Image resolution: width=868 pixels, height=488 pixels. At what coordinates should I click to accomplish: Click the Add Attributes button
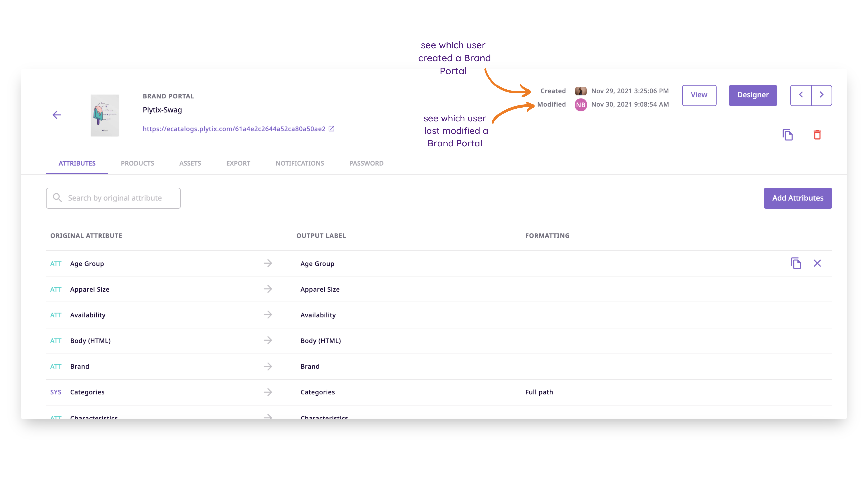798,198
